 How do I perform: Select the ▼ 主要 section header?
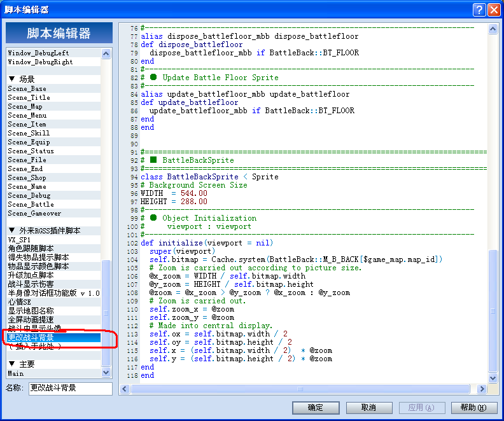53,364
